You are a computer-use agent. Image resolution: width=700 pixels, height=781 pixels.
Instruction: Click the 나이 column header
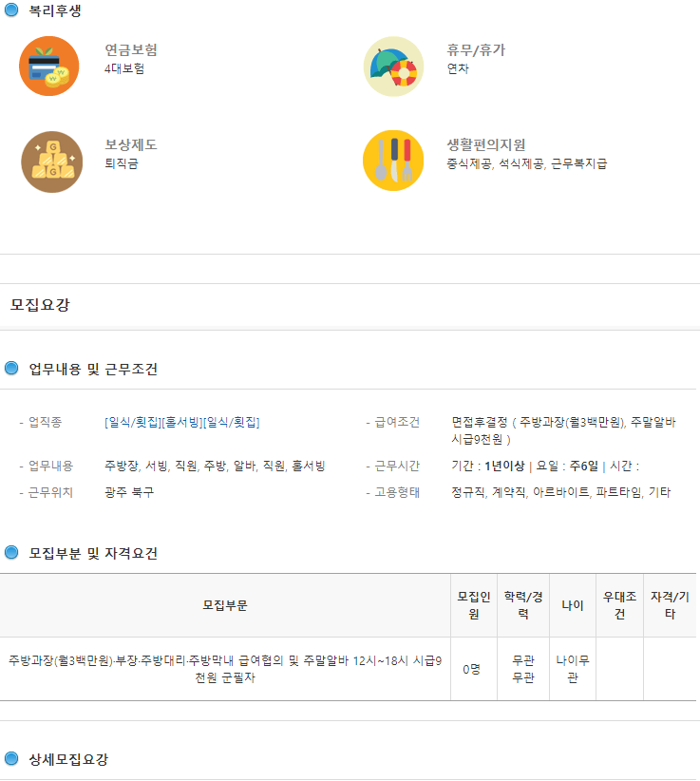pos(573,605)
